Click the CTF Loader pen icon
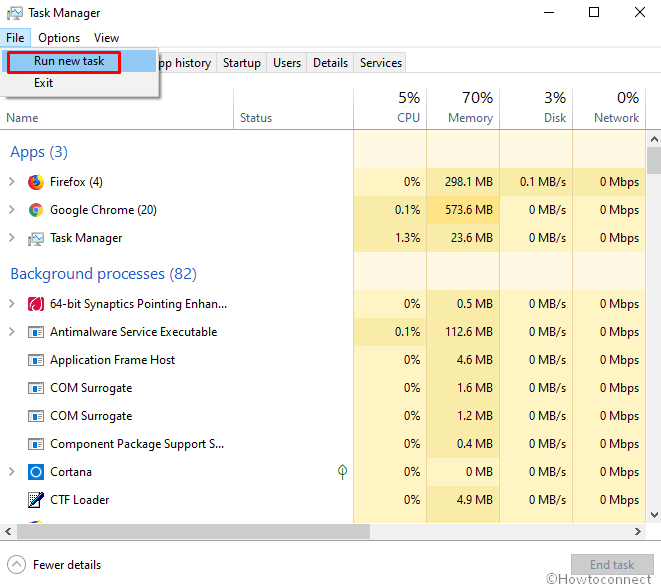 (36, 500)
